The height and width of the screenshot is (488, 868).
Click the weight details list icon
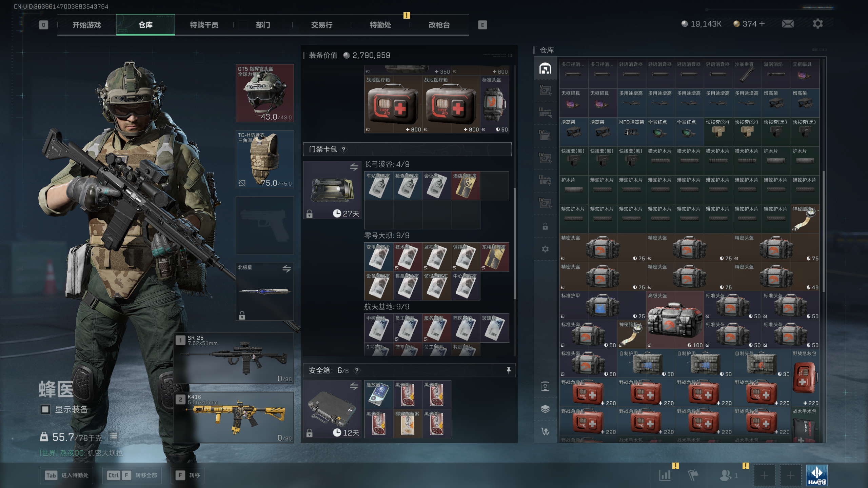click(x=113, y=436)
